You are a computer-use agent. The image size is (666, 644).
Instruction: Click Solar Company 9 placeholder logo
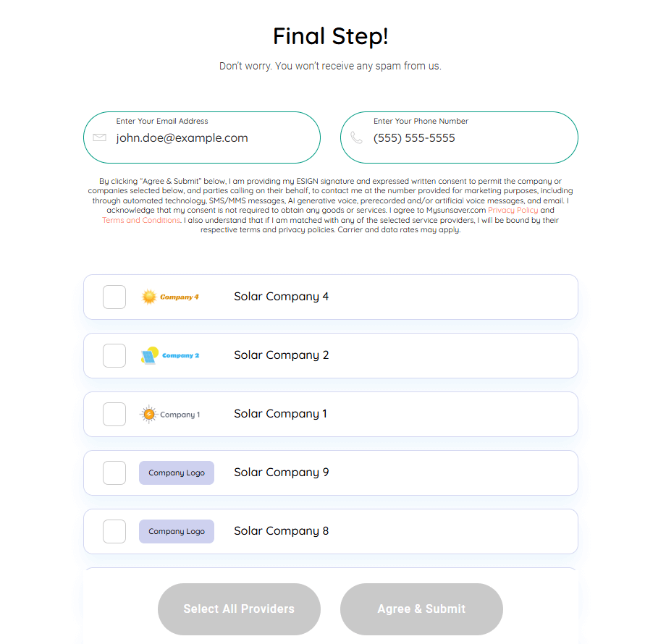[177, 473]
